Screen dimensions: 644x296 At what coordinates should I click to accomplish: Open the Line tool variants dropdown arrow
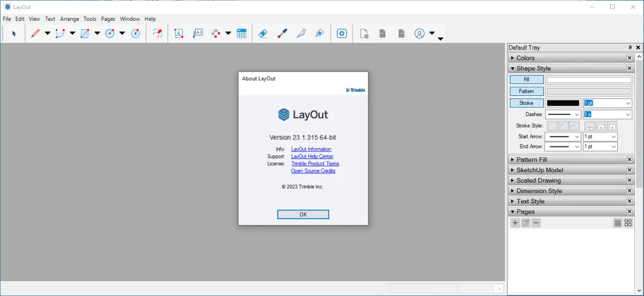tap(47, 33)
